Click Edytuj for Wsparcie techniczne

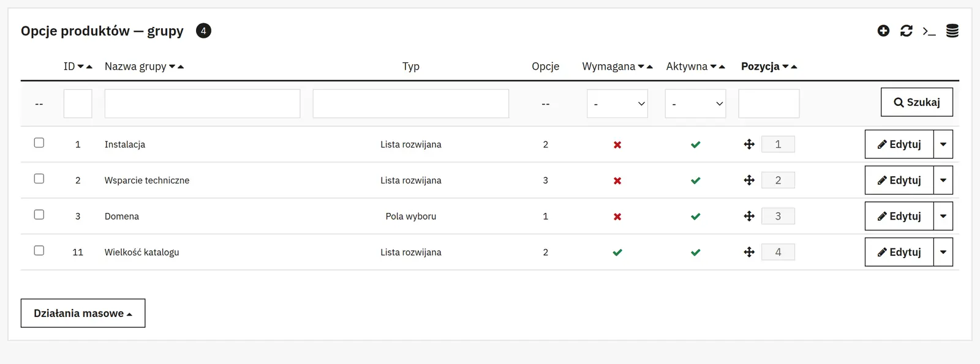(899, 180)
